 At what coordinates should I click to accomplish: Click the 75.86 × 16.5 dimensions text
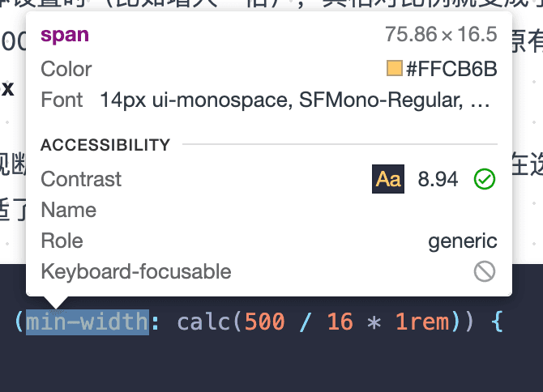(441, 35)
